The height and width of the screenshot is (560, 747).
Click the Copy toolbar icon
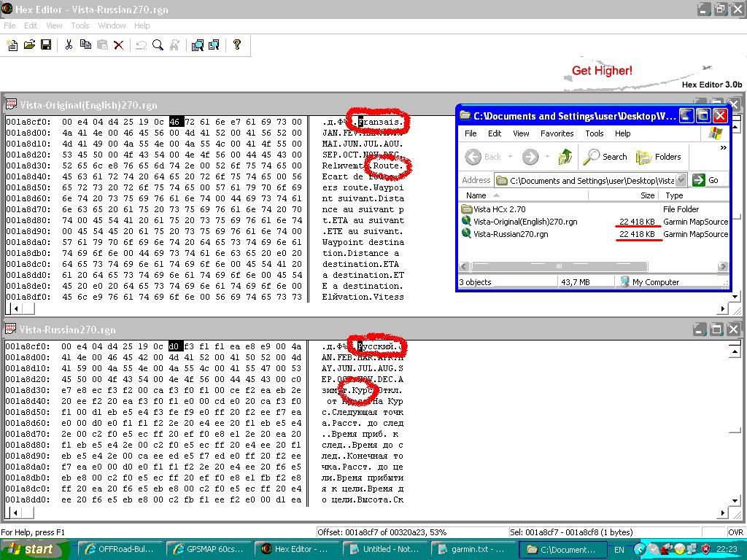[85, 45]
